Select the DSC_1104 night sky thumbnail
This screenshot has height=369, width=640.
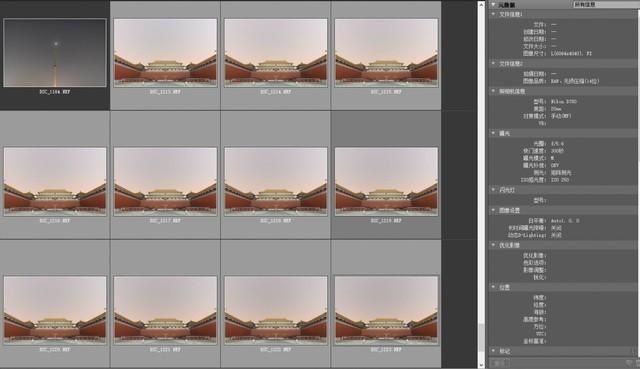[55, 53]
